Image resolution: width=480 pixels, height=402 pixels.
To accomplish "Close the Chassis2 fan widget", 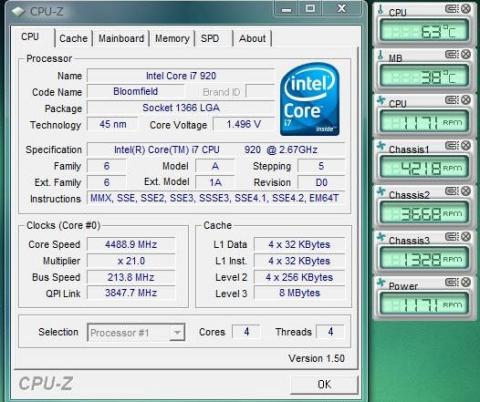I will tap(466, 191).
